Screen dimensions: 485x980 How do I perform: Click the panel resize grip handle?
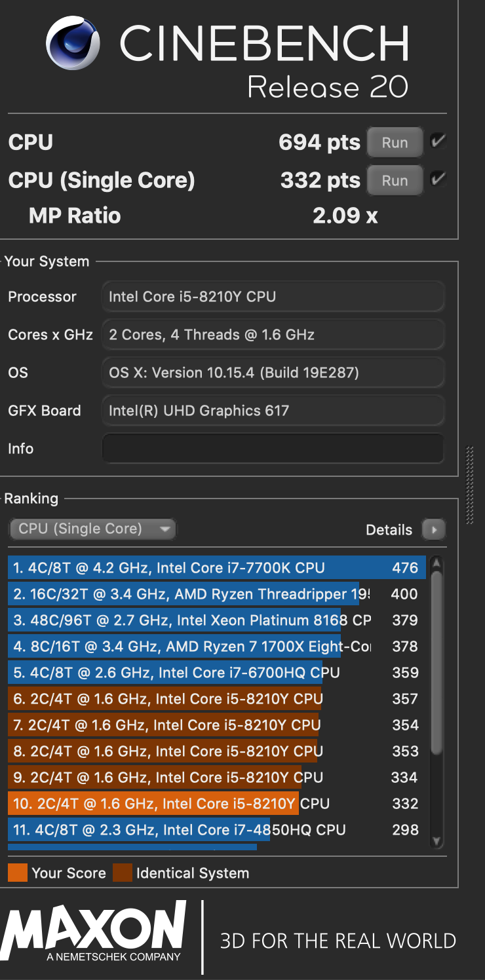469,485
